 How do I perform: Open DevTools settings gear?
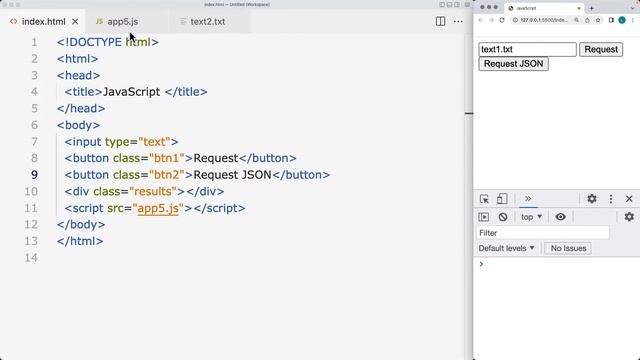coord(592,199)
